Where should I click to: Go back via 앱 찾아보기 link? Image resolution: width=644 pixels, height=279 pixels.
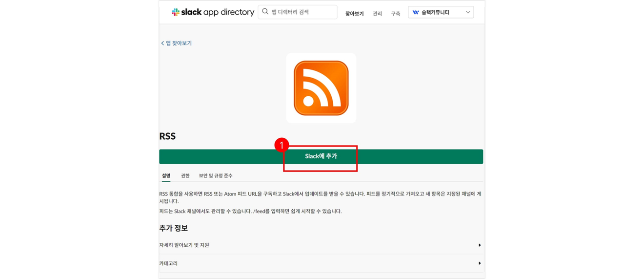pyautogui.click(x=177, y=43)
